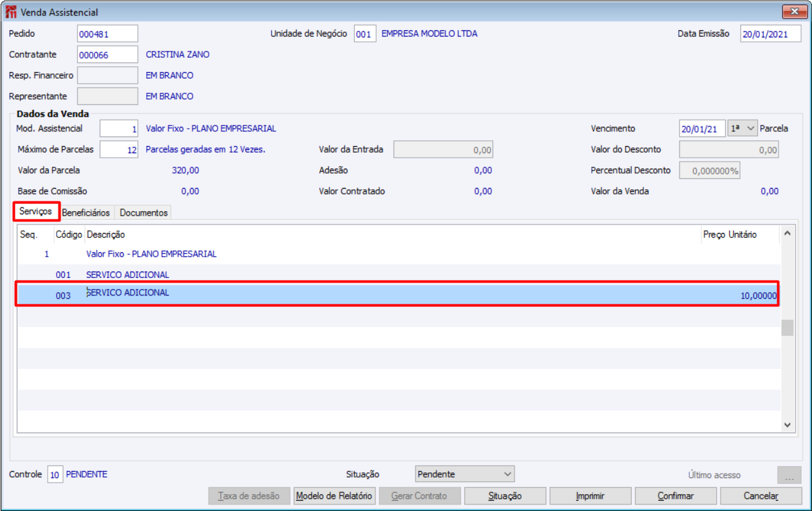This screenshot has height=511, width=812.
Task: Click the PENDENTE control status text
Action: pyautogui.click(x=87, y=474)
